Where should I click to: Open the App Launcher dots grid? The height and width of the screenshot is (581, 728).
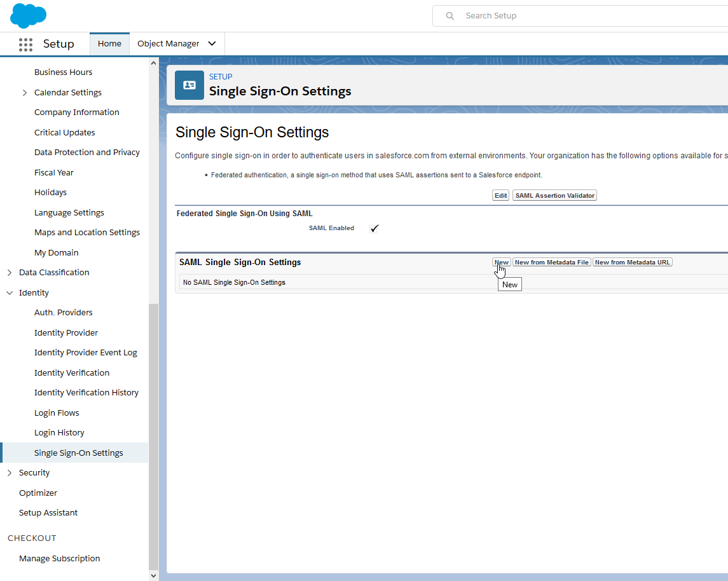point(25,44)
